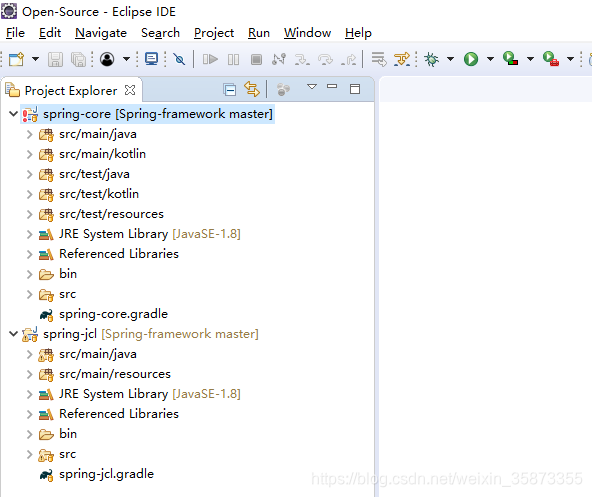This screenshot has width=592, height=497.
Task: Open the Run dropdown arrow
Action: point(490,59)
